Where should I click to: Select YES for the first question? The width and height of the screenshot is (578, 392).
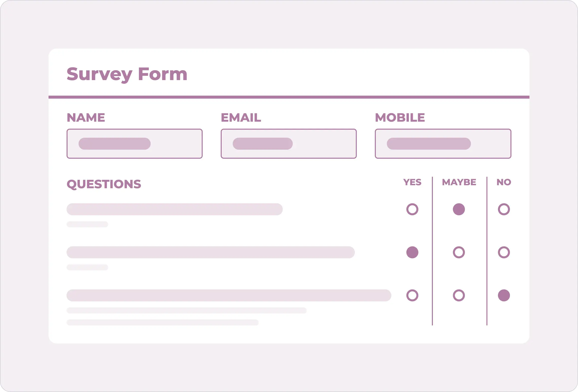pos(412,209)
